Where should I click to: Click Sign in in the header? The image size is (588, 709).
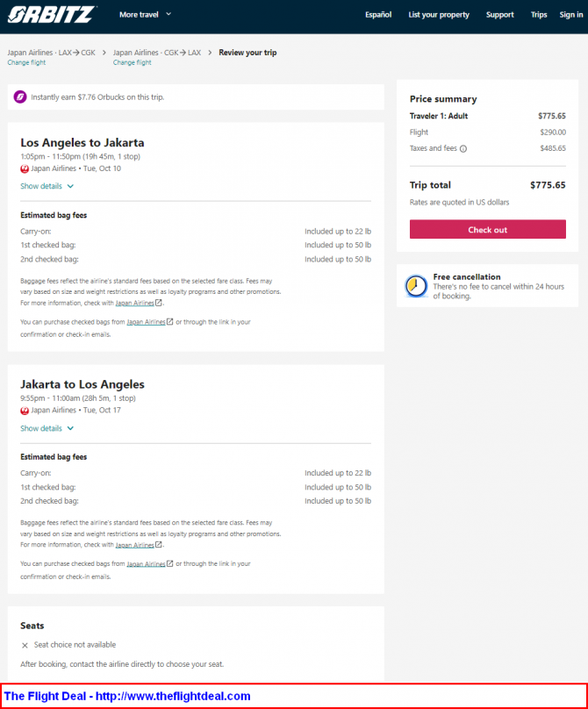[570, 14]
